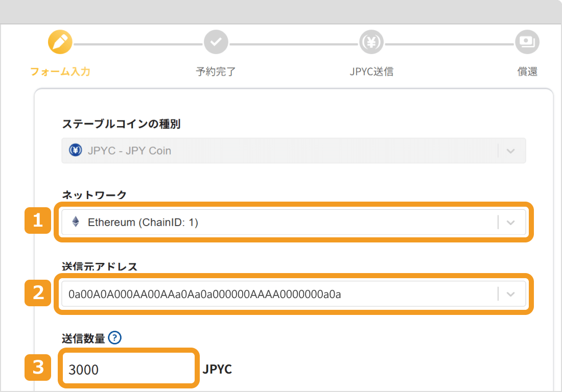This screenshot has height=392, width=562.
Task: Click the card icon above 償還
Action: coord(527,42)
